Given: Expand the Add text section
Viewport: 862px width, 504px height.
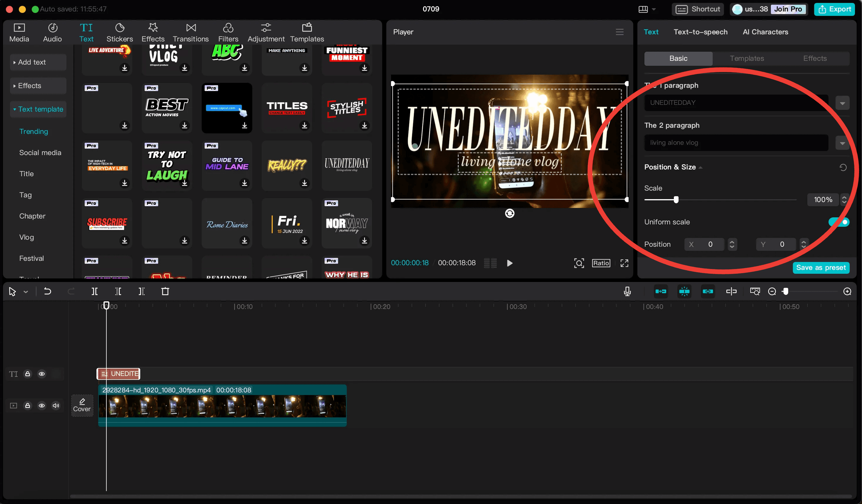Looking at the screenshot, I should (38, 62).
